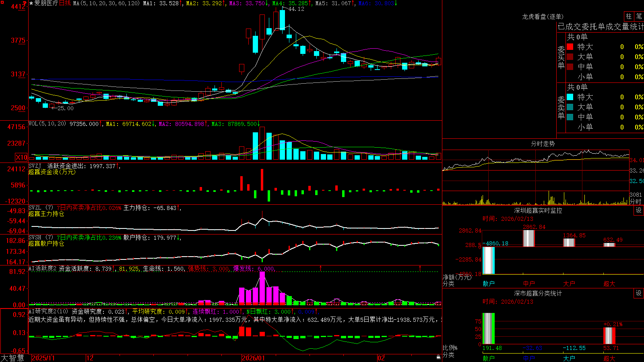
Task: Click the 大智慧 logo at bottom left
Action: pos(12,358)
